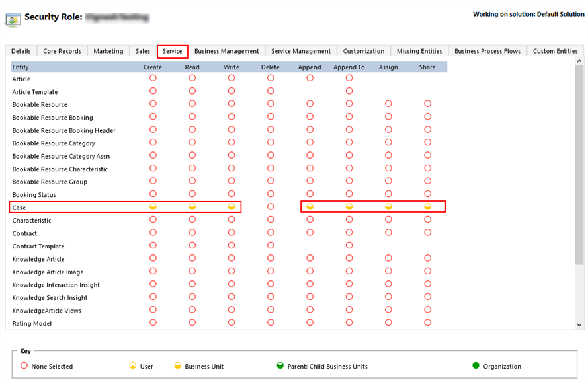The height and width of the screenshot is (380, 588).
Task: Toggle Create privilege for Case entity
Action: (x=153, y=207)
